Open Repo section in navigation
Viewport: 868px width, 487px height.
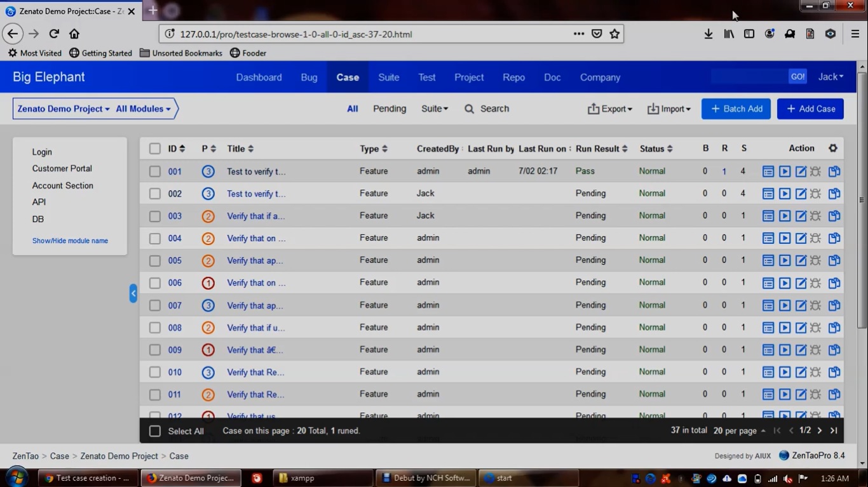[513, 77]
